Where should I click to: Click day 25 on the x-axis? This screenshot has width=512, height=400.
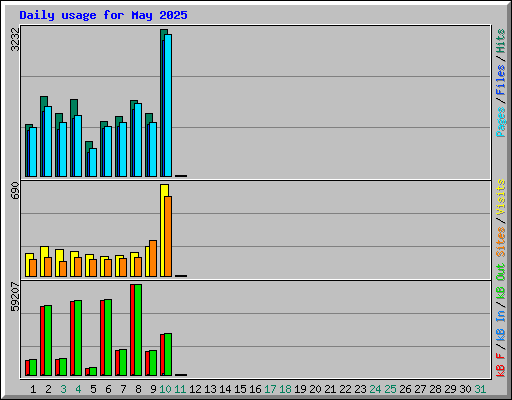[390, 389]
